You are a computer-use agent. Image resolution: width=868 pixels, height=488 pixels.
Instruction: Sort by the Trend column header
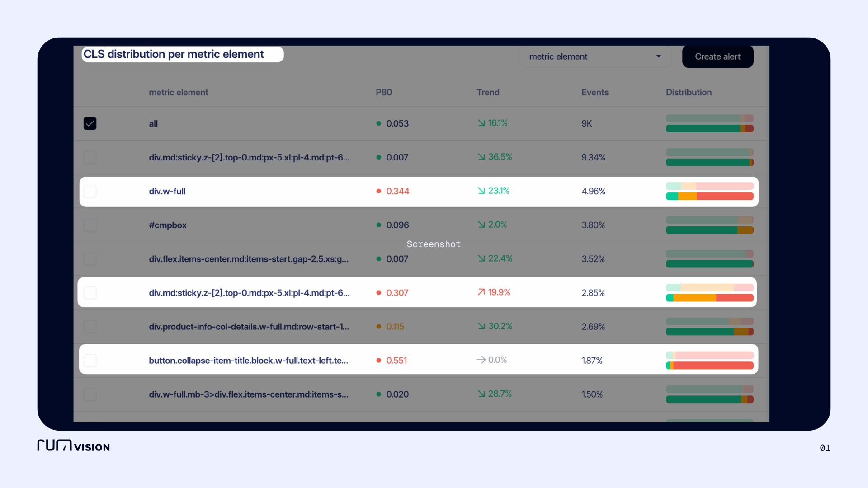coord(487,92)
